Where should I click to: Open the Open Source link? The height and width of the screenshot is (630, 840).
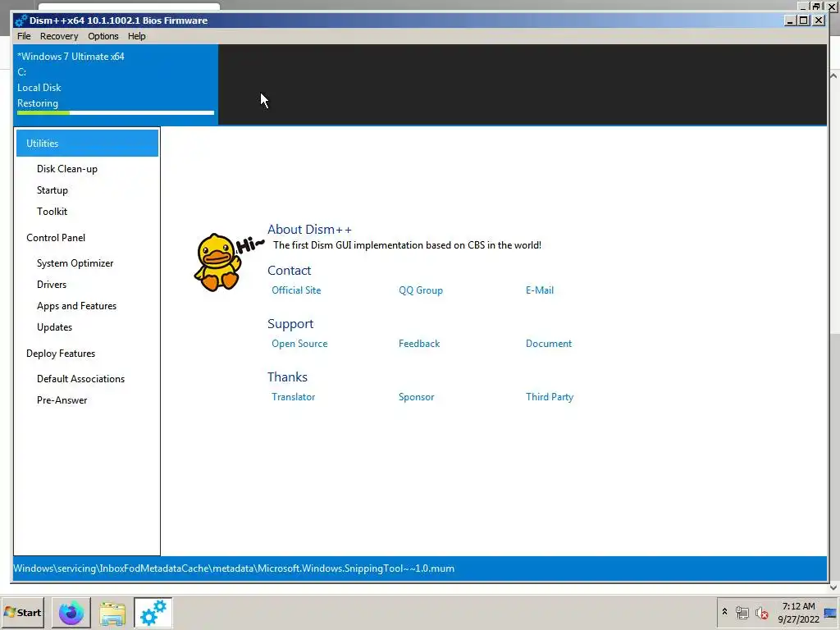coord(299,344)
